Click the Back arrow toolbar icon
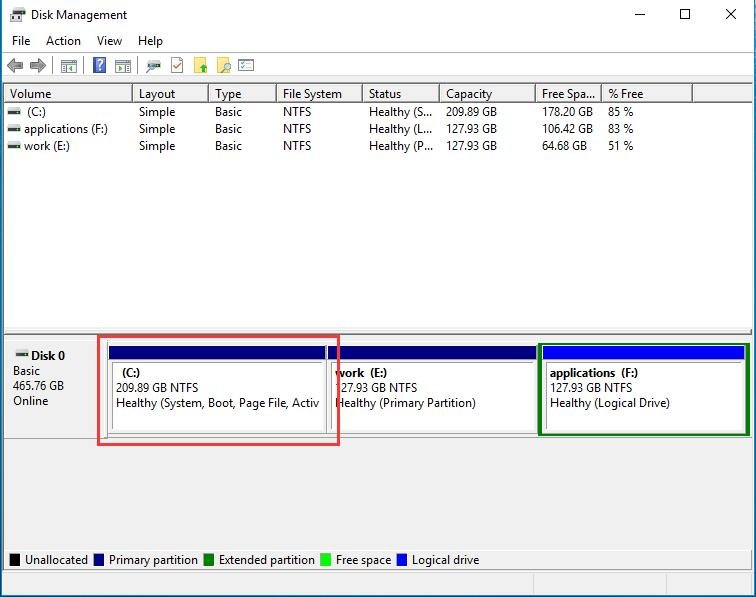 15,65
